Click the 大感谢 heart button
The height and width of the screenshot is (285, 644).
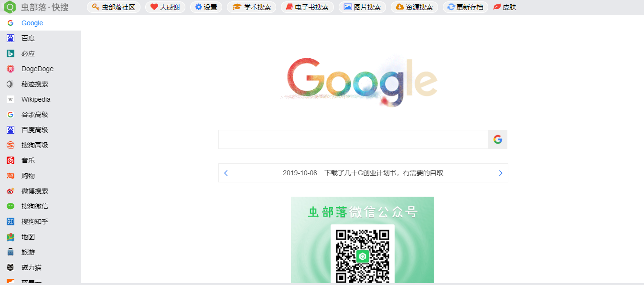click(165, 7)
